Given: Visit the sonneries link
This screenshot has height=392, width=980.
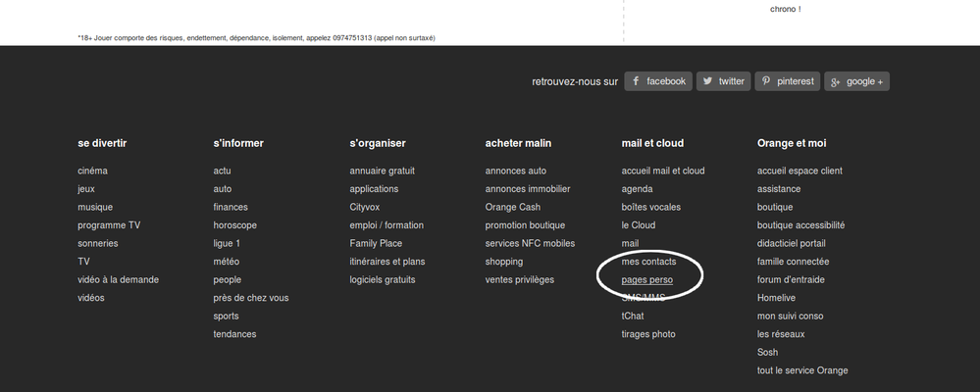Looking at the screenshot, I should click(x=97, y=243).
